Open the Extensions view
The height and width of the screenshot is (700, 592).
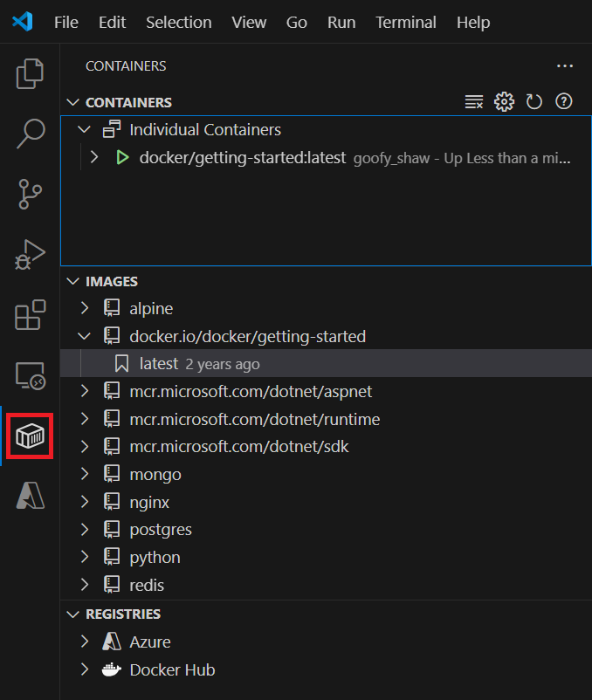(30, 314)
